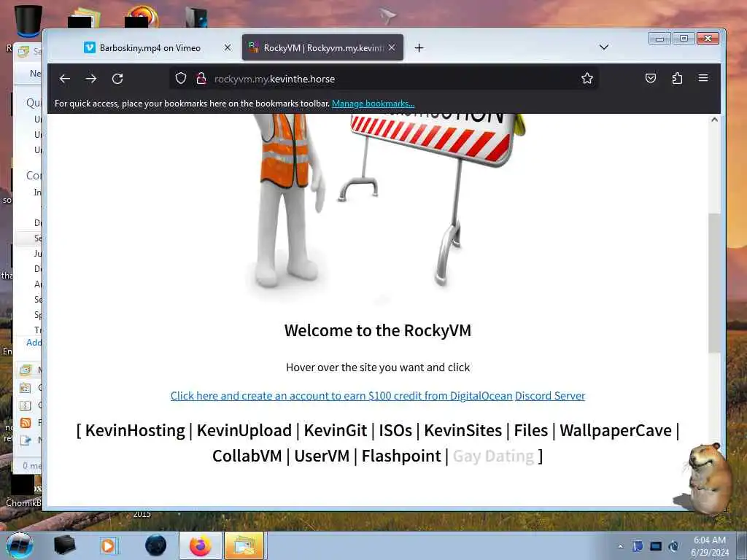Open the folder window taskbar button
This screenshot has height=560, width=747.
(244, 545)
